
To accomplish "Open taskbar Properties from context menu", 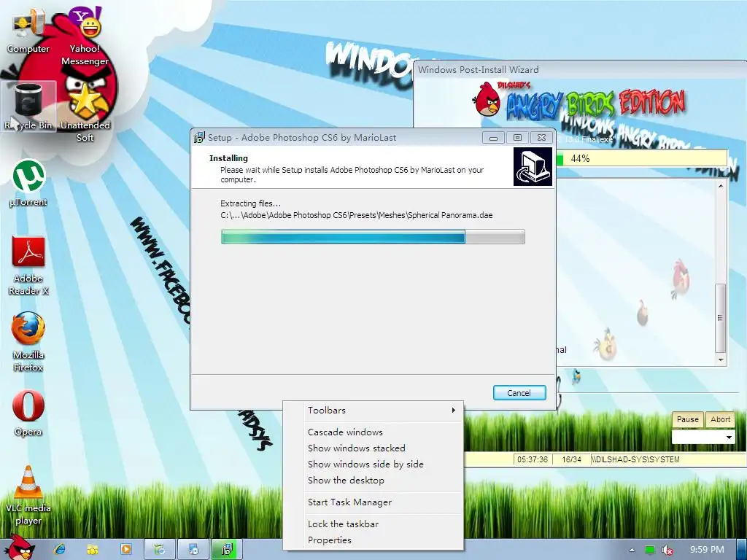I will [373, 540].
